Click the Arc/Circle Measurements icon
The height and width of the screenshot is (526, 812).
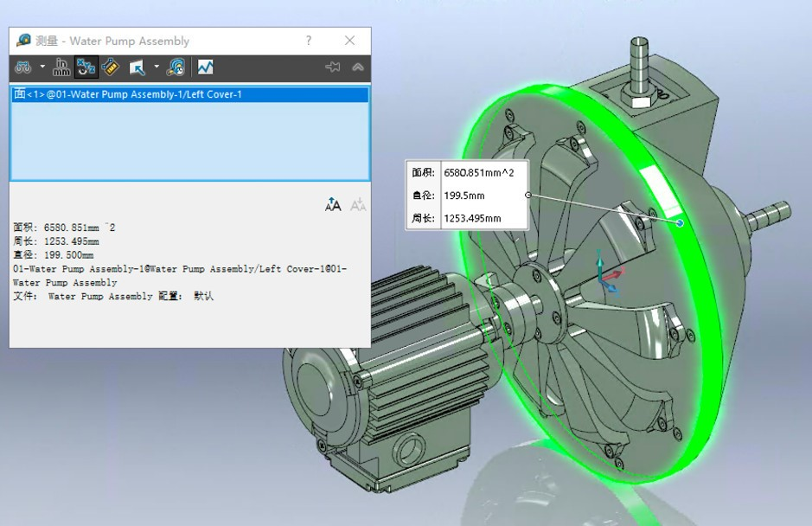22,67
